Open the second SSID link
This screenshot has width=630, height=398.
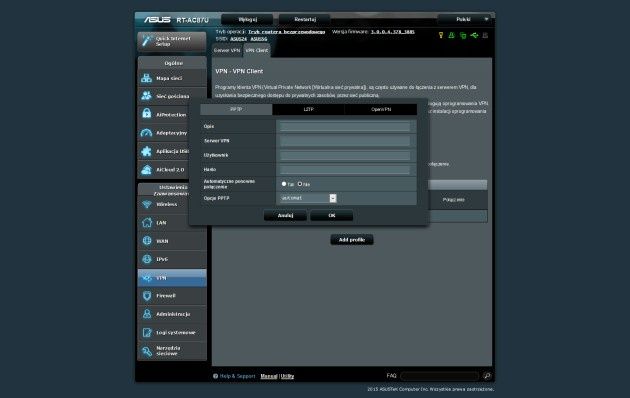[x=259, y=39]
